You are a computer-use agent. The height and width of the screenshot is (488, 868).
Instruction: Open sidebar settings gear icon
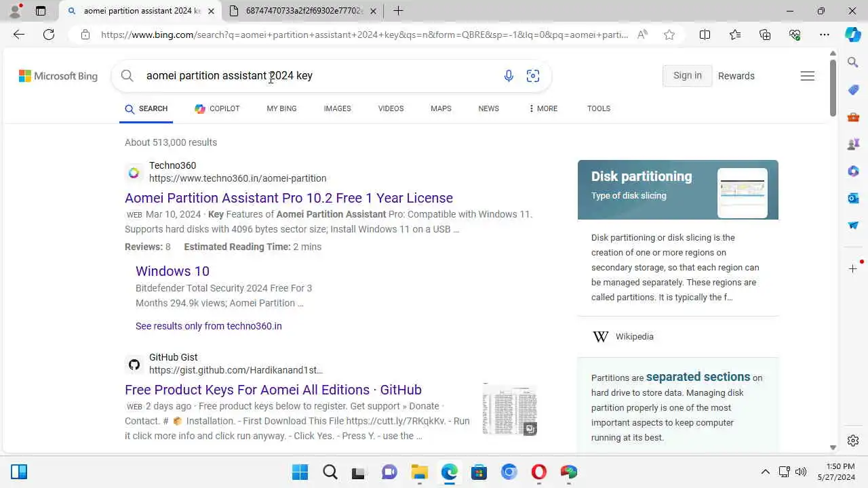tap(853, 441)
